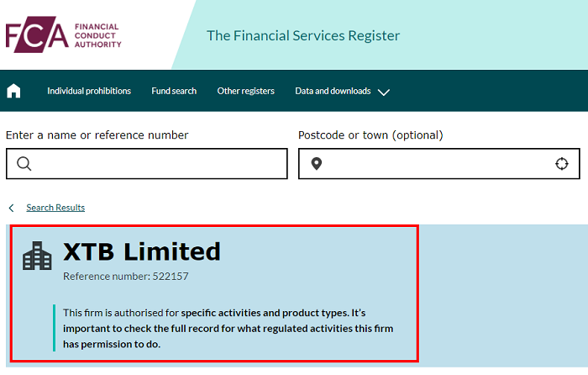
Task: Return to Search Results link
Action: (55, 208)
